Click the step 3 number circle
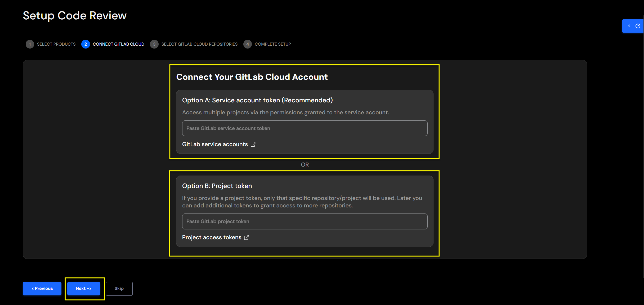This screenshot has width=644, height=305. [154, 44]
